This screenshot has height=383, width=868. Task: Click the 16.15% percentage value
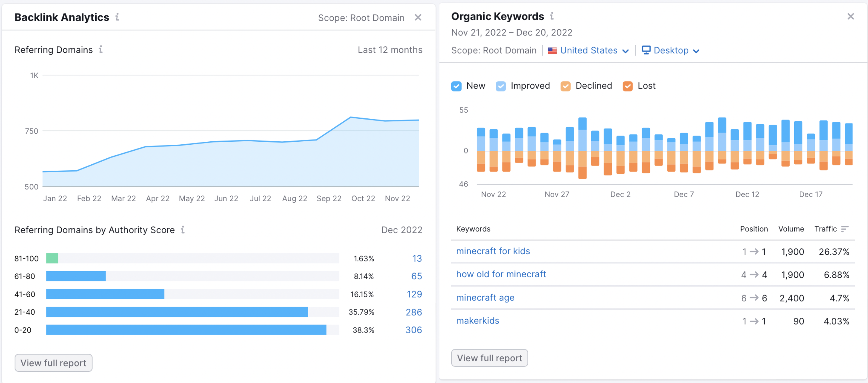[362, 294]
